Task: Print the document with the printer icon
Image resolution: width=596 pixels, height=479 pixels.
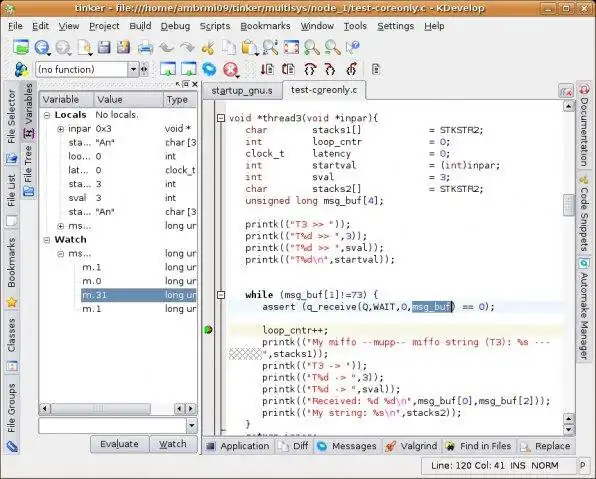Action: (x=145, y=48)
